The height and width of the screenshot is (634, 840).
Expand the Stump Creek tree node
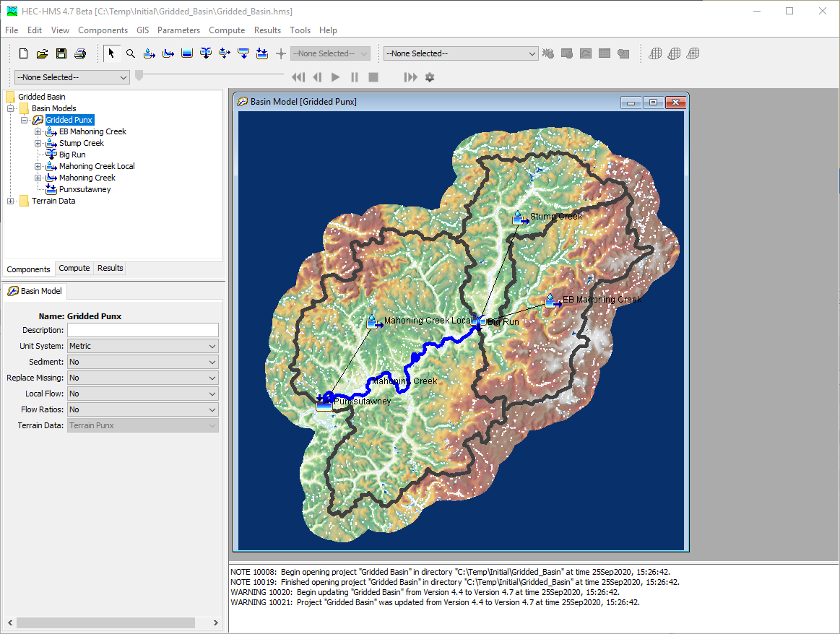pyautogui.click(x=38, y=144)
